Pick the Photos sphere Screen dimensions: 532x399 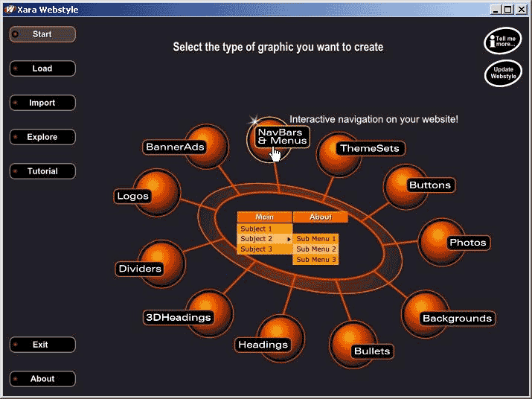pos(440,242)
